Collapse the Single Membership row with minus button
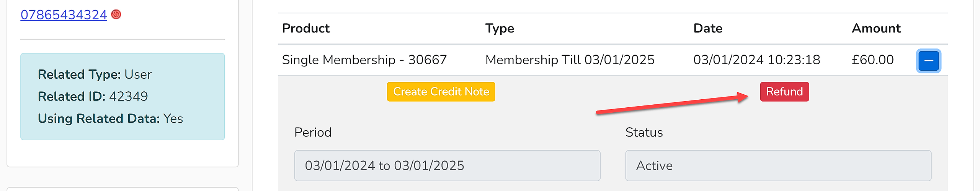The width and height of the screenshot is (980, 191). (928, 61)
